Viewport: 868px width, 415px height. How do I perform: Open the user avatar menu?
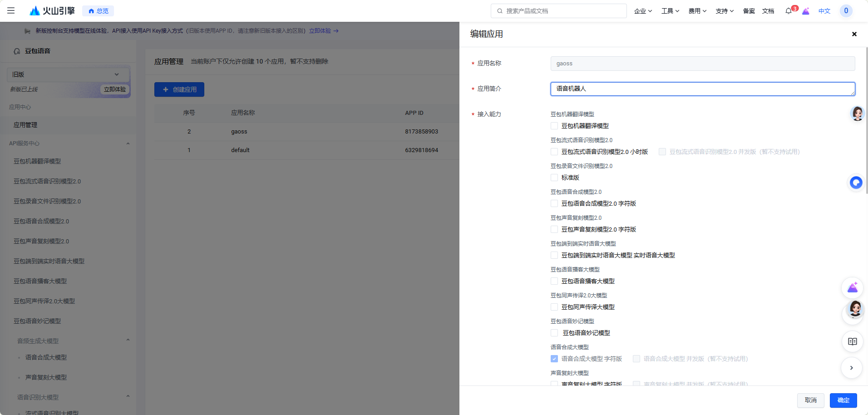pos(846,11)
